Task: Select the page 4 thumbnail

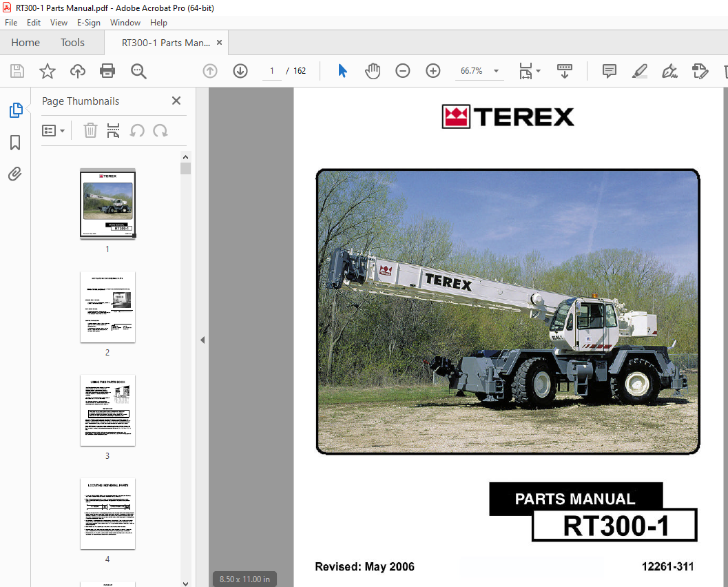Action: pyautogui.click(x=107, y=514)
